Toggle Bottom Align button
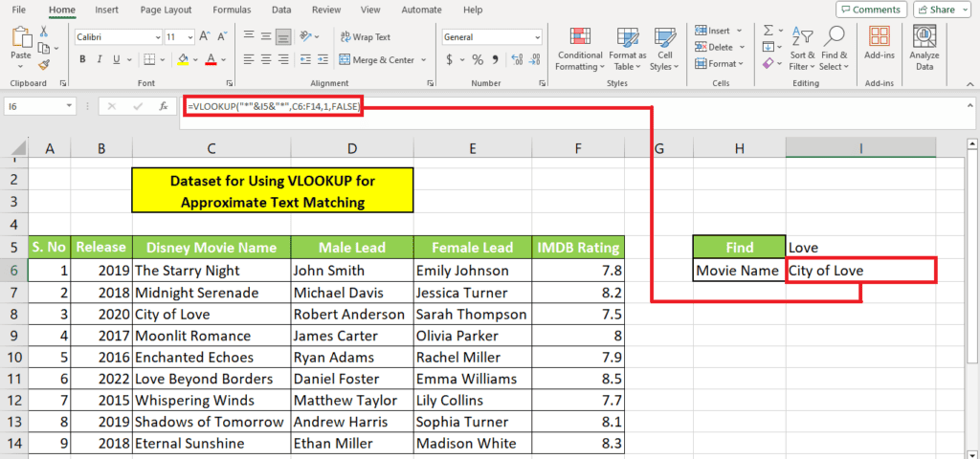 [x=283, y=36]
